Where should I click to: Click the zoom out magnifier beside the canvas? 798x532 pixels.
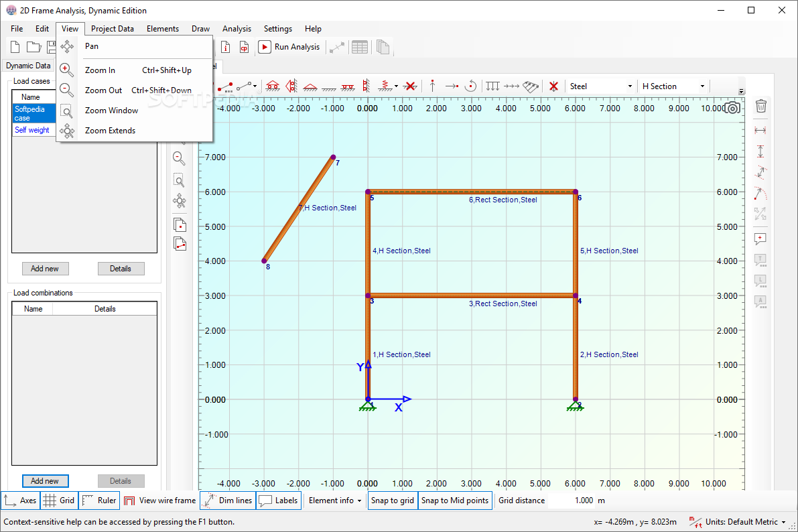coord(179,158)
